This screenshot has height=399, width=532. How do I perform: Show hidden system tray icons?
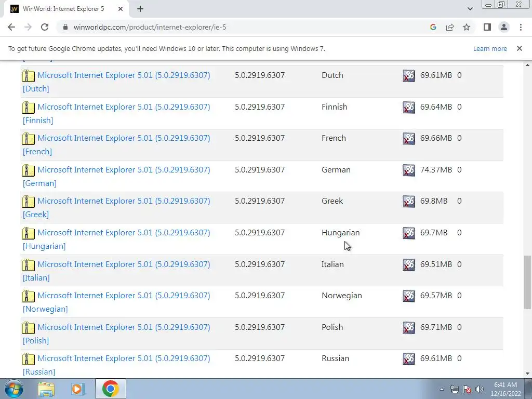[x=442, y=389]
